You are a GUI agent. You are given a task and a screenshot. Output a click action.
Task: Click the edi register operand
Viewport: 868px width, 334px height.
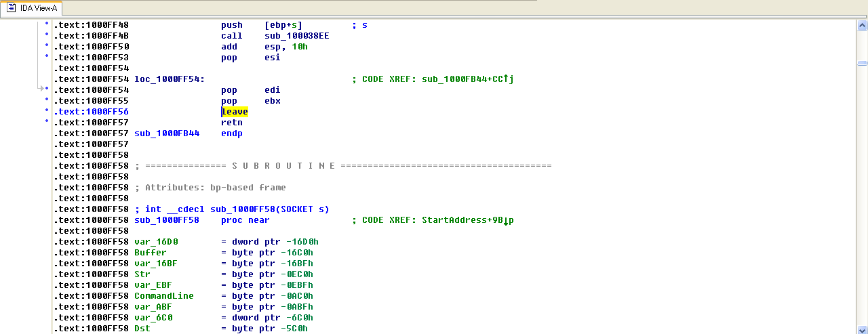(x=273, y=90)
